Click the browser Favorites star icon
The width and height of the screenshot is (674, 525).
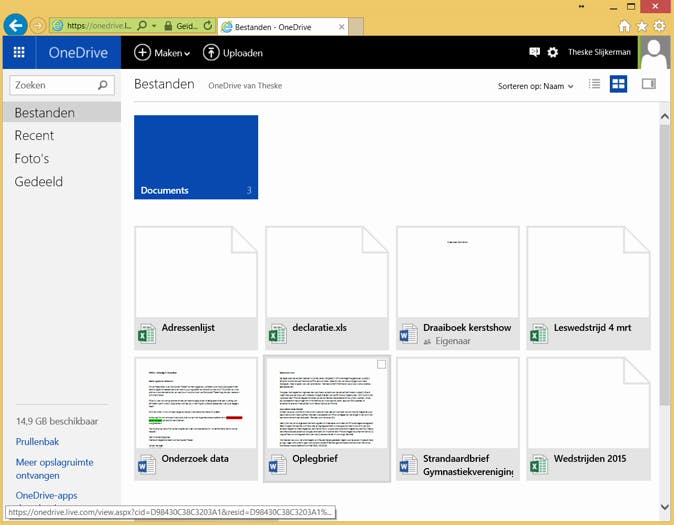[x=642, y=26]
